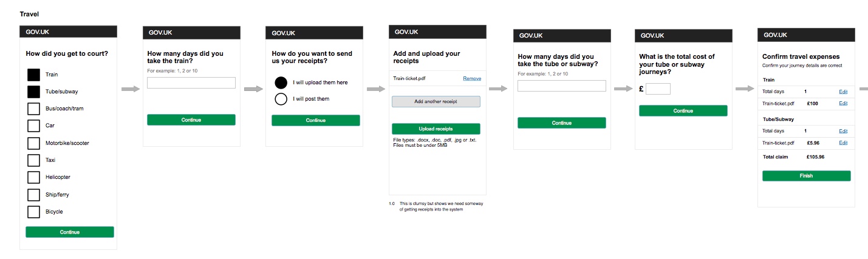This screenshot has width=868, height=259.
Task: Choose 'I will upload them here' radio
Action: pyautogui.click(x=281, y=82)
